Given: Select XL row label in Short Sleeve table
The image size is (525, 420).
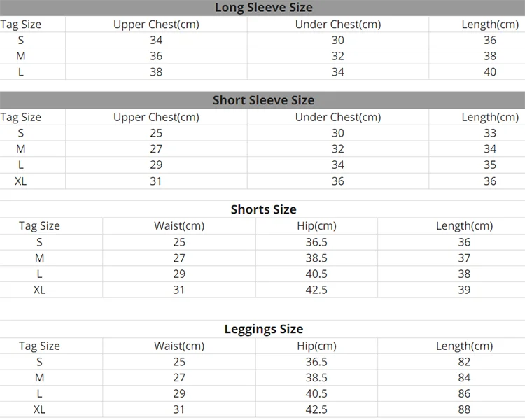Looking at the screenshot, I should tap(21, 181).
